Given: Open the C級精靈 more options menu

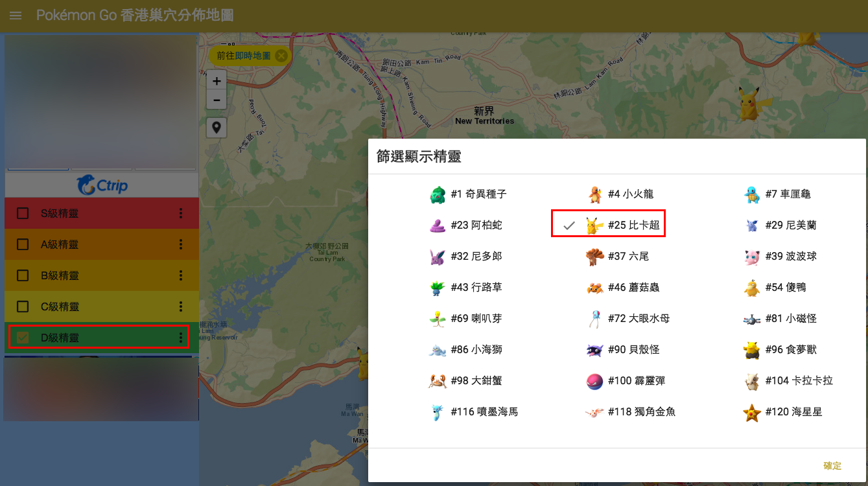Looking at the screenshot, I should click(181, 307).
